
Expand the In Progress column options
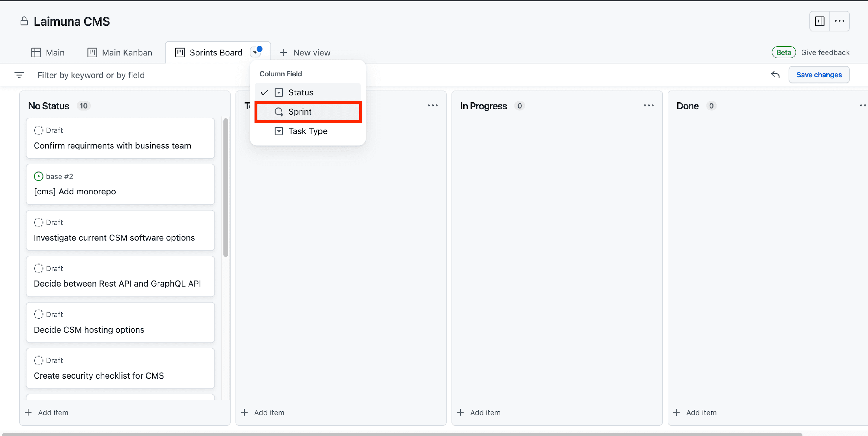tap(649, 106)
